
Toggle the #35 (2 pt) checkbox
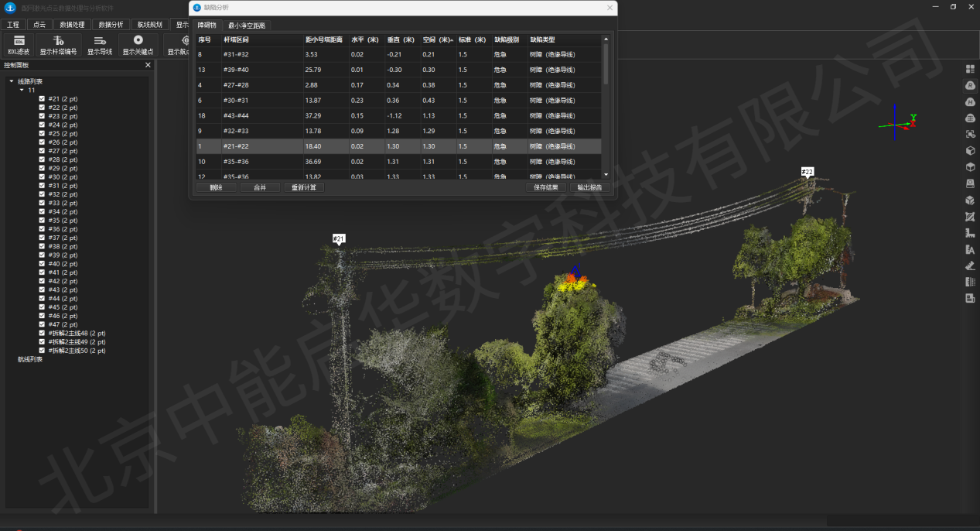coord(42,221)
